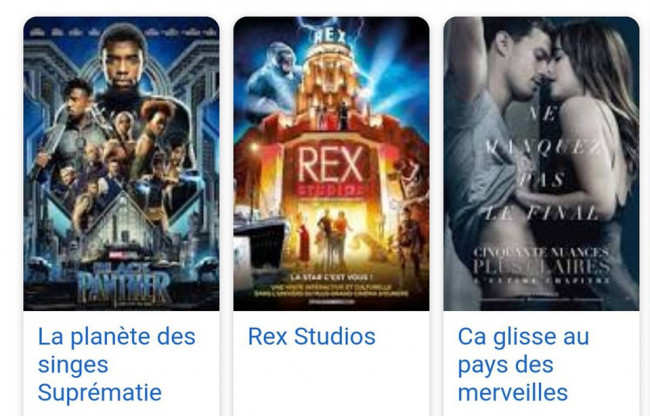Screen dimensions: 650x416
Task: Click the word 'Suprématie' in the first card
Action: 99,393
